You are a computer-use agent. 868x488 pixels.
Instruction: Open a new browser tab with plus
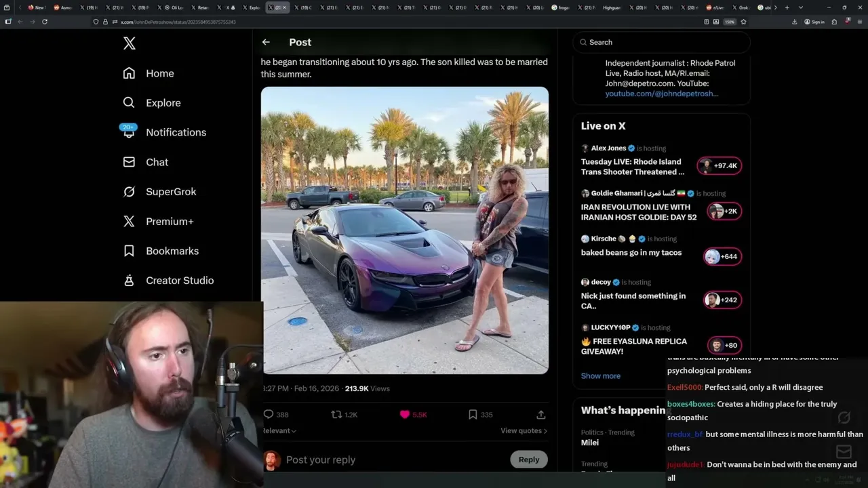pos(787,7)
